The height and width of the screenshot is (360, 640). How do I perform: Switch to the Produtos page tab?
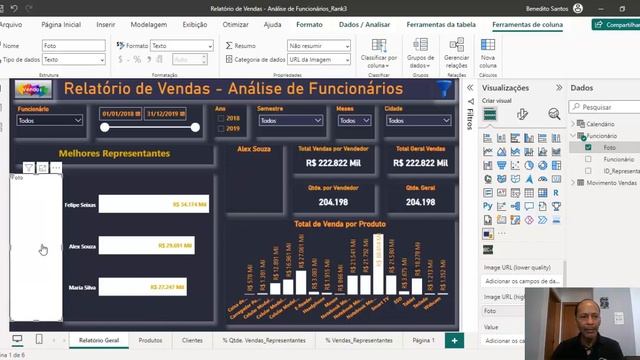tap(150, 340)
